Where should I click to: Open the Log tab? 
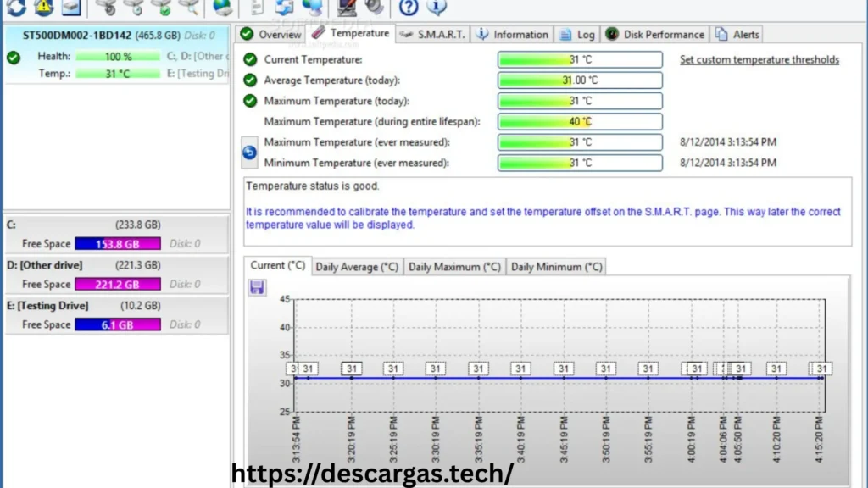(577, 34)
